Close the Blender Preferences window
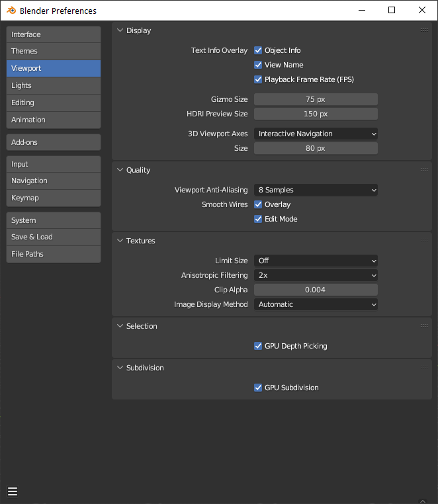Screen dimensions: 438x504 (x=422, y=11)
